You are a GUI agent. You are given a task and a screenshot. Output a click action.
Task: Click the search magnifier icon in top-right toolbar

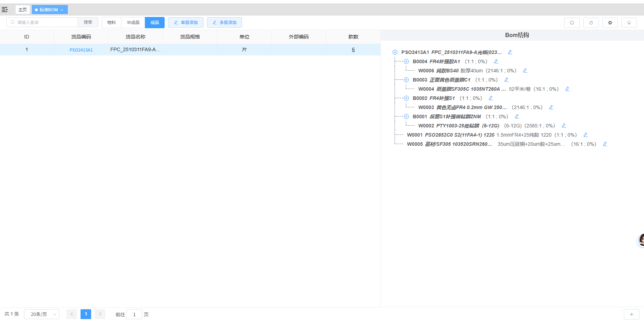[x=572, y=23]
